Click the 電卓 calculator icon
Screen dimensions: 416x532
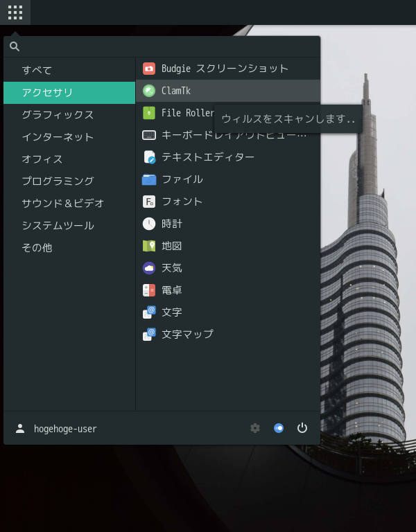click(149, 290)
